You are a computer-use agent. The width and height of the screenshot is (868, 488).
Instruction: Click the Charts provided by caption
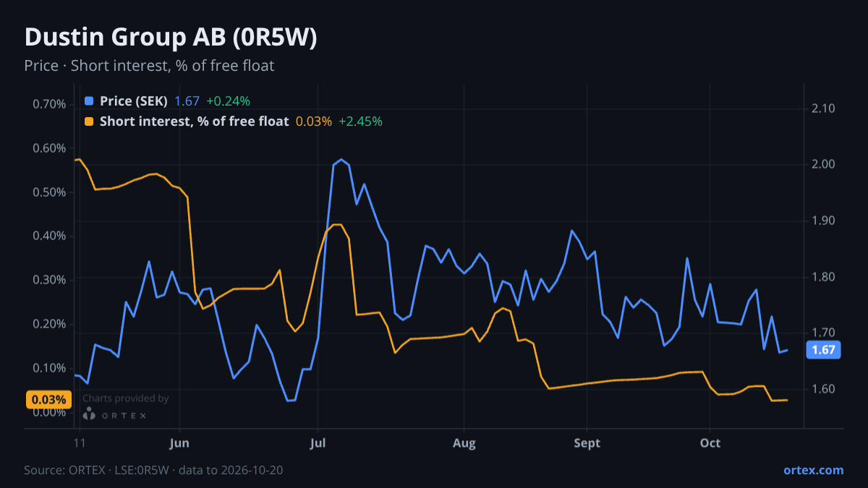(x=126, y=398)
